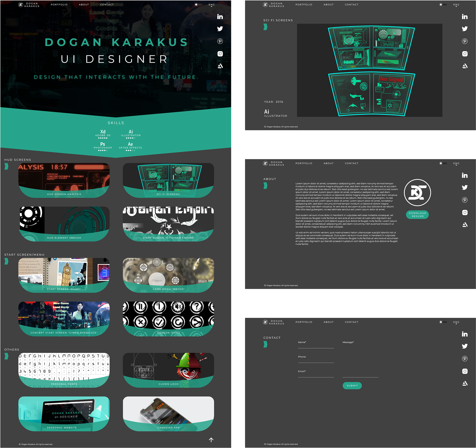The height and width of the screenshot is (448, 476).
Task: Open Pinterest icon on the Contact page
Action: [x=464, y=359]
